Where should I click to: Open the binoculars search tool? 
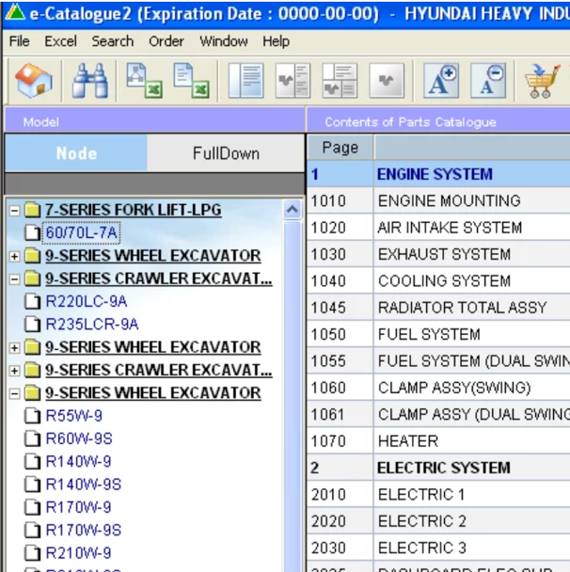90,81
